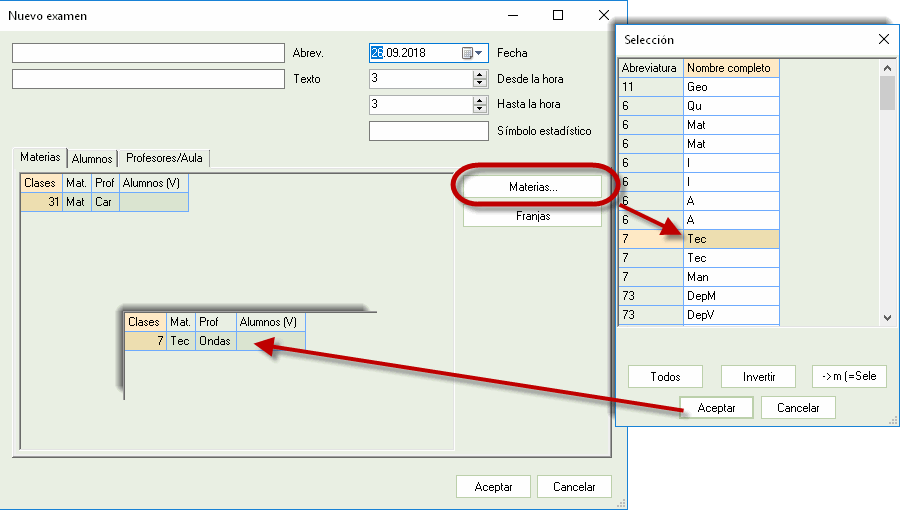This screenshot has width=900, height=510.
Task: Click the 'Mat' cell beside Car
Action: coord(76,202)
